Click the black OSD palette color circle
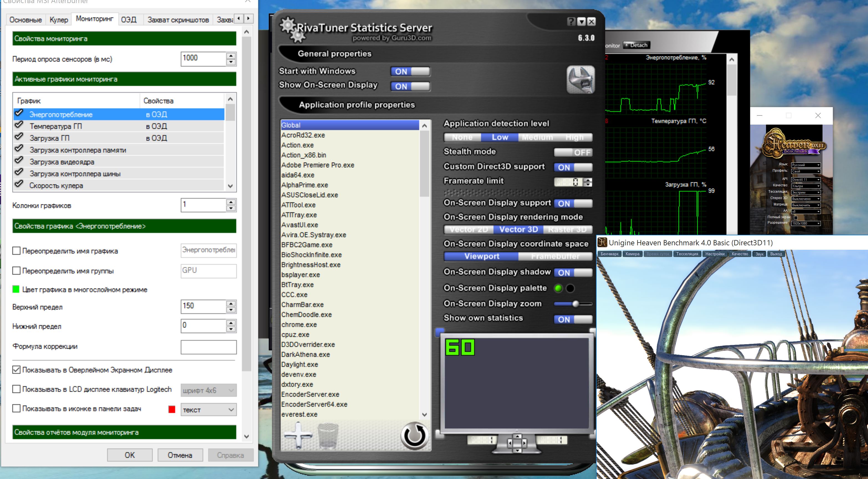Viewport: 868px width, 479px height. [570, 288]
